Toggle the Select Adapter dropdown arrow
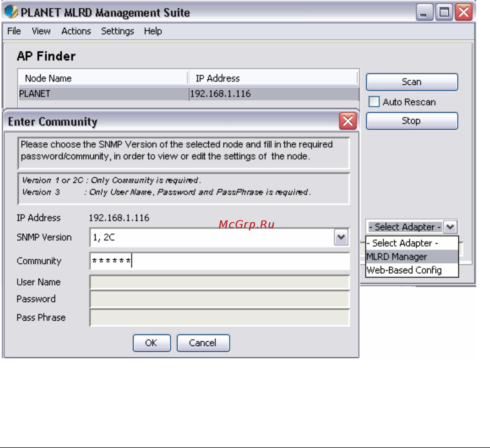Screen dimensions: 490x448 coord(450,227)
